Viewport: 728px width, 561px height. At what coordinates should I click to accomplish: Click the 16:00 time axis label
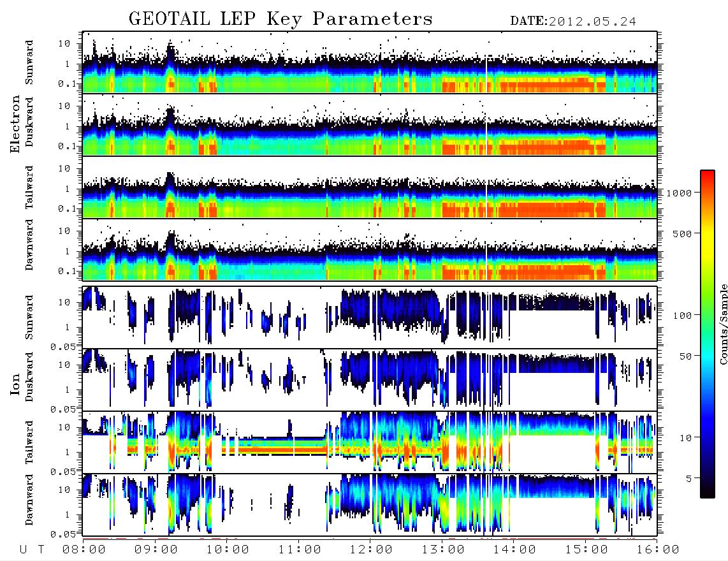pyautogui.click(x=658, y=550)
